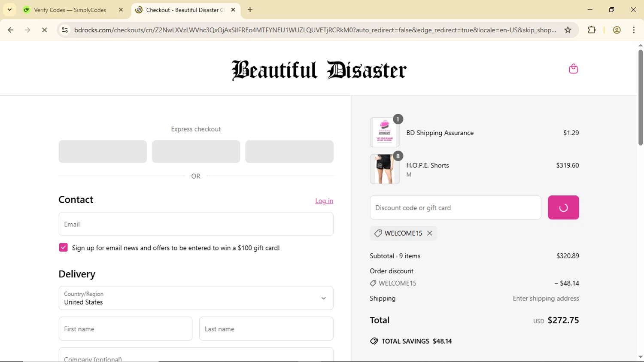Image resolution: width=644 pixels, height=362 pixels.
Task: Click the scrollbar down arrow
Action: (x=641, y=357)
